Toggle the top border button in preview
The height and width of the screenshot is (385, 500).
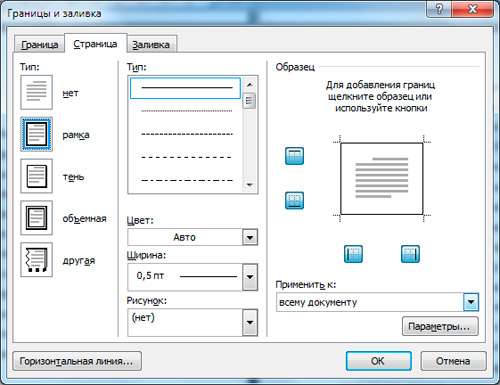coord(294,156)
